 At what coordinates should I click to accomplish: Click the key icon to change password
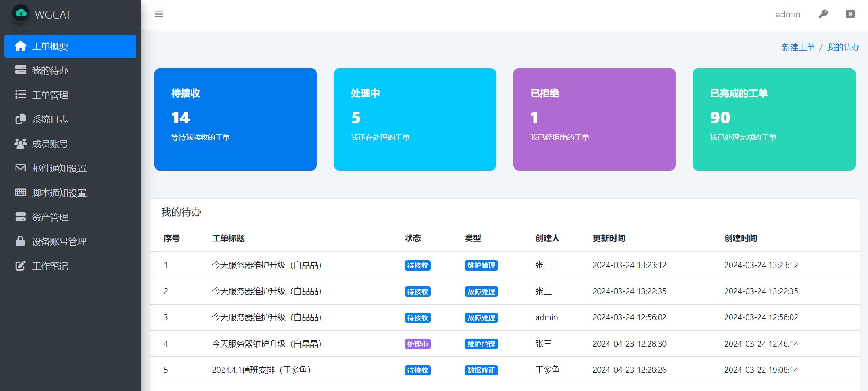click(x=823, y=14)
